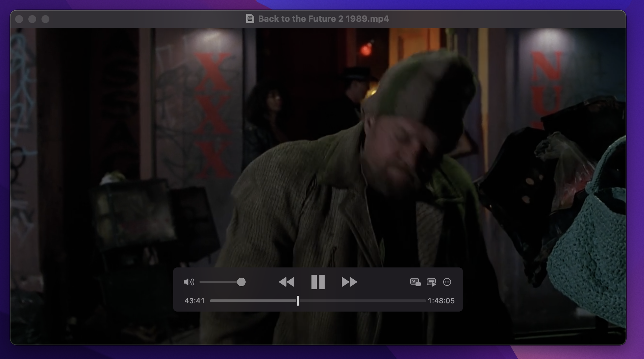Click the file icon in title bar
This screenshot has width=644, height=359.
point(250,19)
